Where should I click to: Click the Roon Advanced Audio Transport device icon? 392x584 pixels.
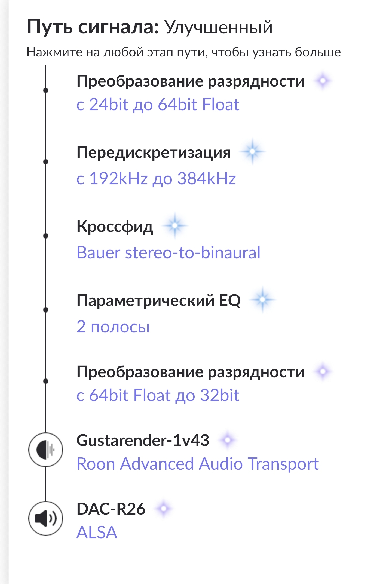click(46, 450)
